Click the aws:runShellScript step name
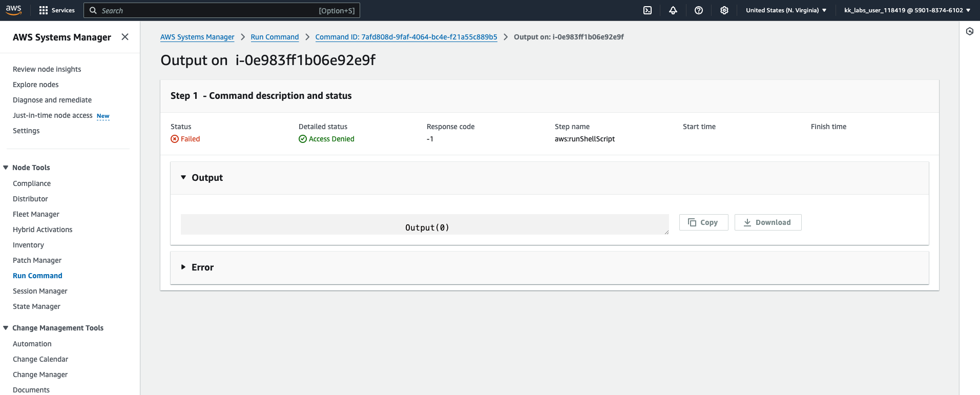The height and width of the screenshot is (395, 980). pos(585,139)
